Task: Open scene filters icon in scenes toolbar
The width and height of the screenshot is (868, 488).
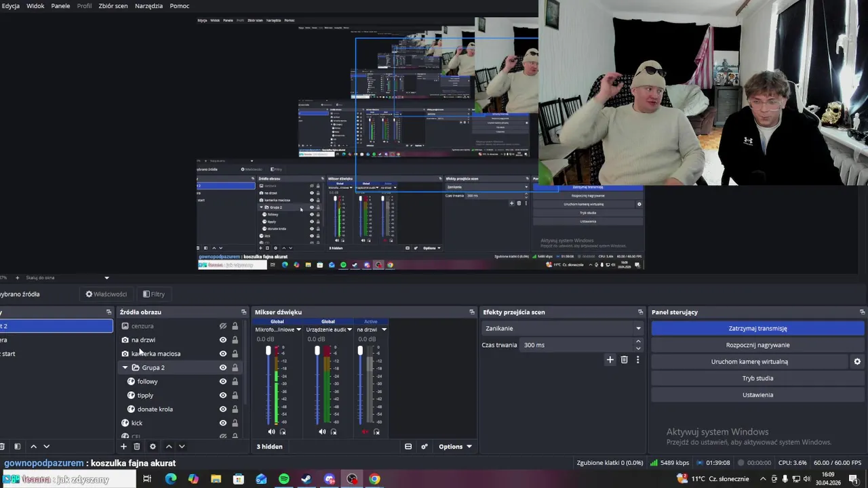Action: 17,447
